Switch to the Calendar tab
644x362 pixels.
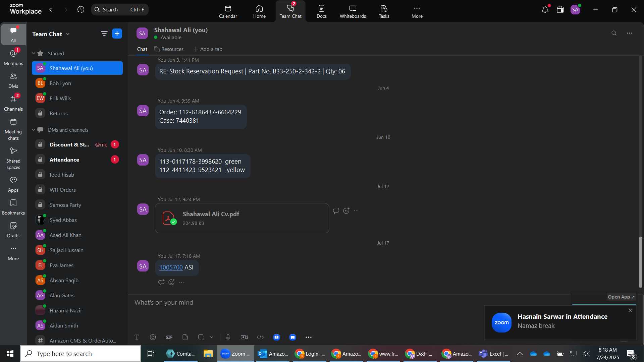228,12
